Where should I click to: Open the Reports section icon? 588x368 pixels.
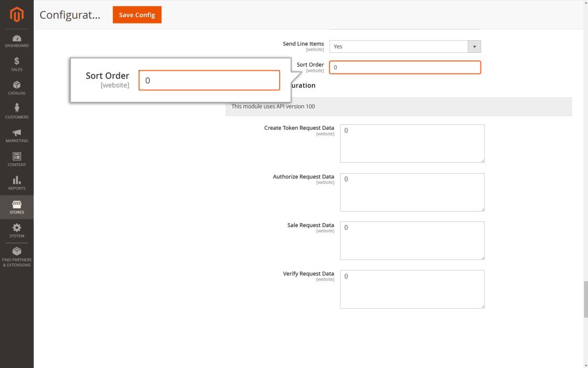17,183
